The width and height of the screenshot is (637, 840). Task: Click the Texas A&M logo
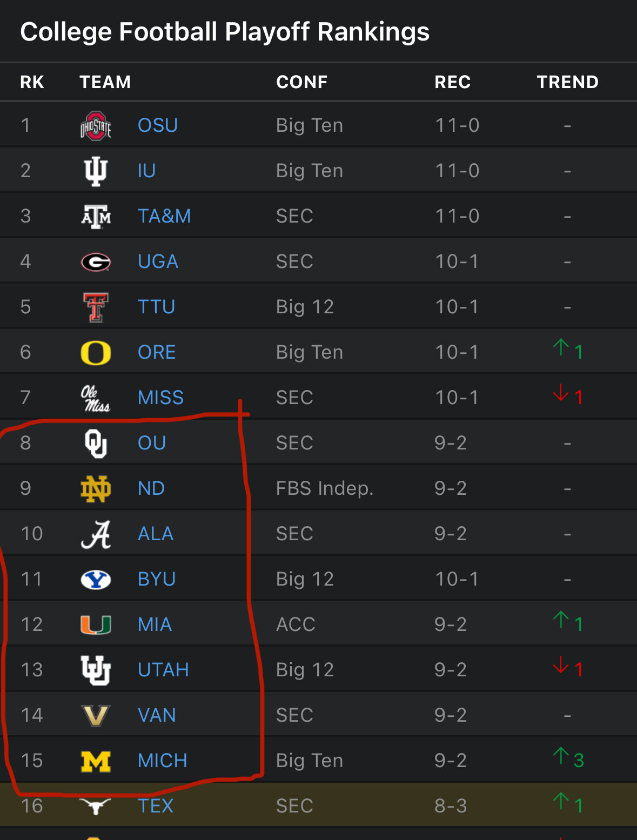[96, 216]
